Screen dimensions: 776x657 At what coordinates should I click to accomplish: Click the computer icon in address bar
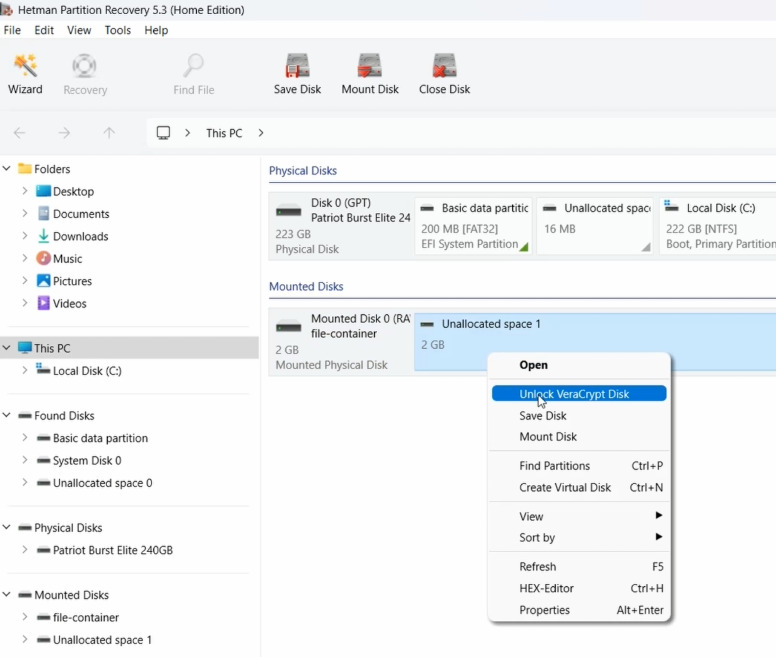[x=163, y=133]
